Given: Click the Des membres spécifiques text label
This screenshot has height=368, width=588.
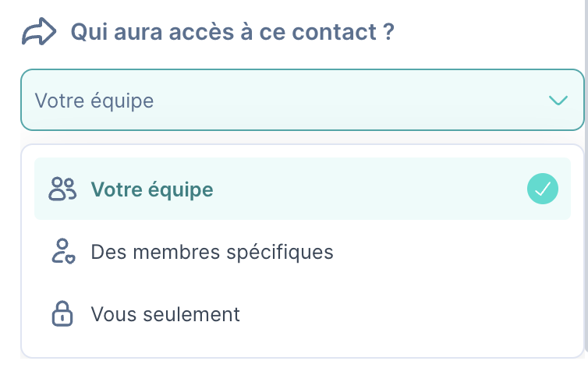Looking at the screenshot, I should (212, 252).
